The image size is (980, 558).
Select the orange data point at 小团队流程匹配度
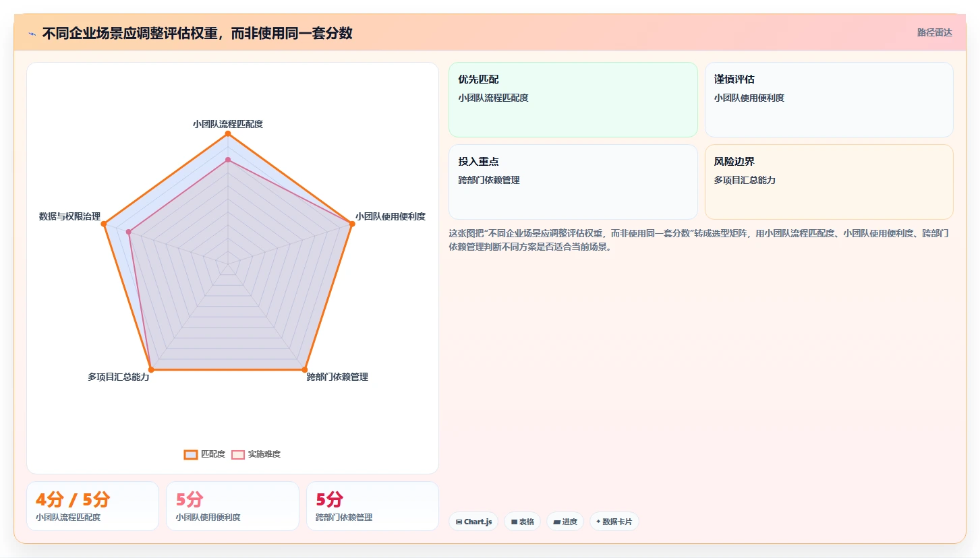click(x=228, y=134)
